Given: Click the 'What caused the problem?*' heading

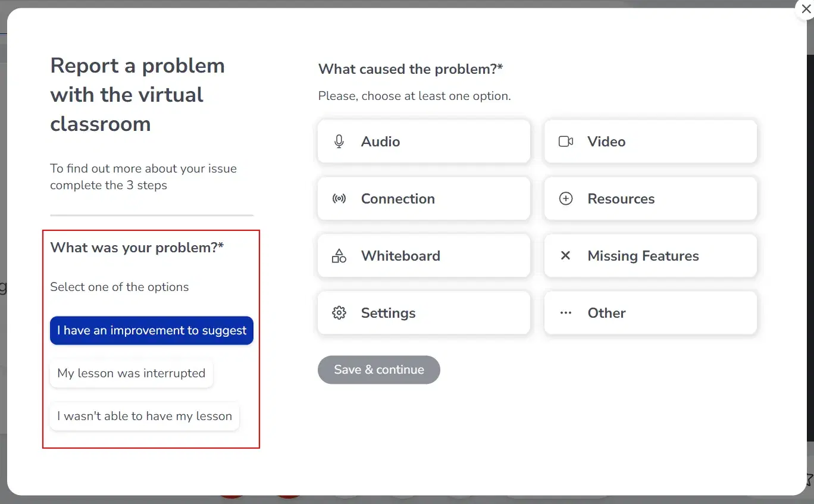Looking at the screenshot, I should (411, 69).
